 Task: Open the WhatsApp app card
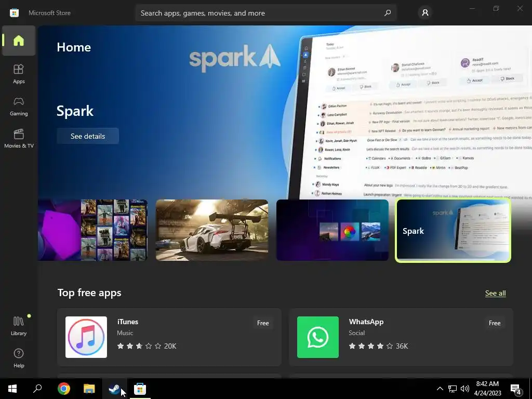(x=401, y=337)
